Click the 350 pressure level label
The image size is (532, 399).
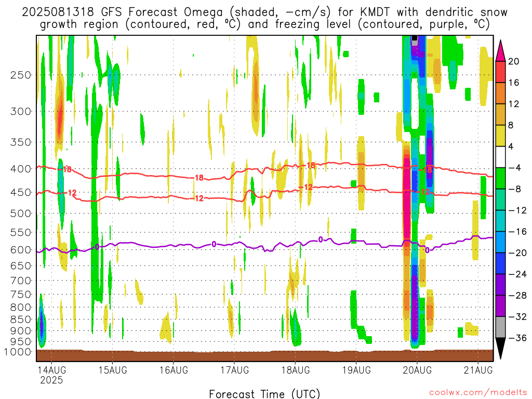point(21,142)
